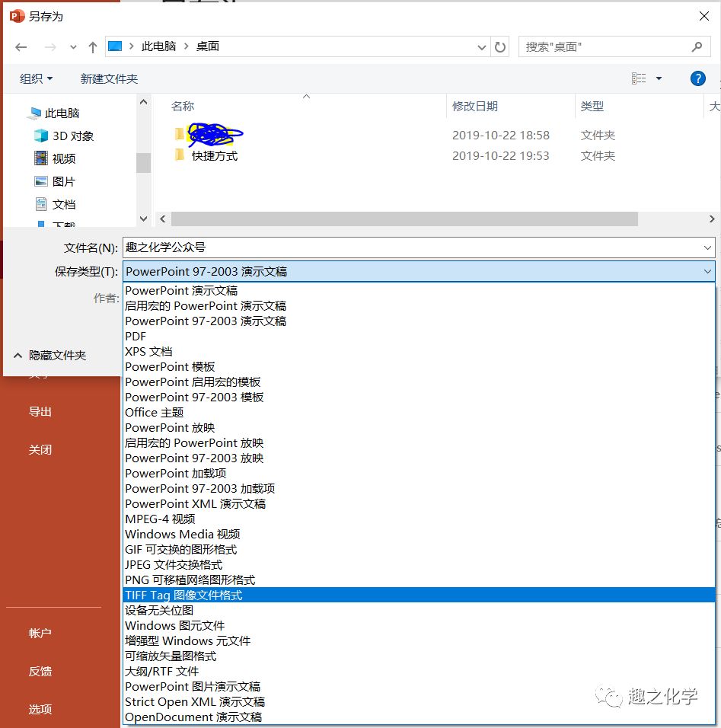Choose Office 主题 format

[420, 412]
